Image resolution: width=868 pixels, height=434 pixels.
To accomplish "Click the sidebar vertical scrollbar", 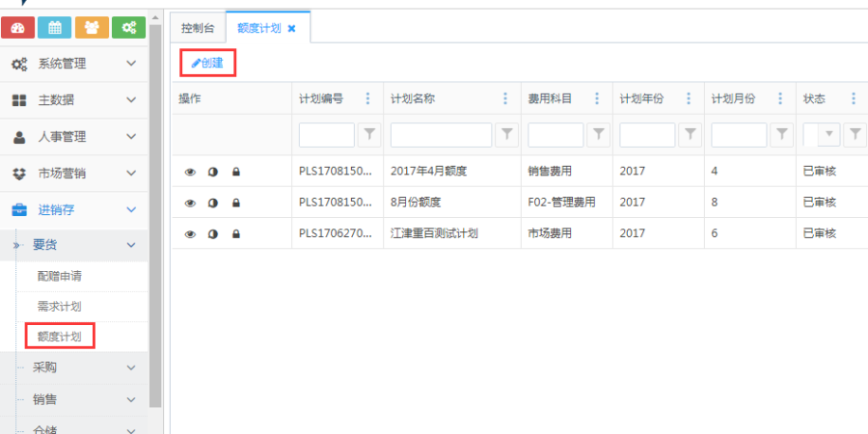I will [155, 212].
